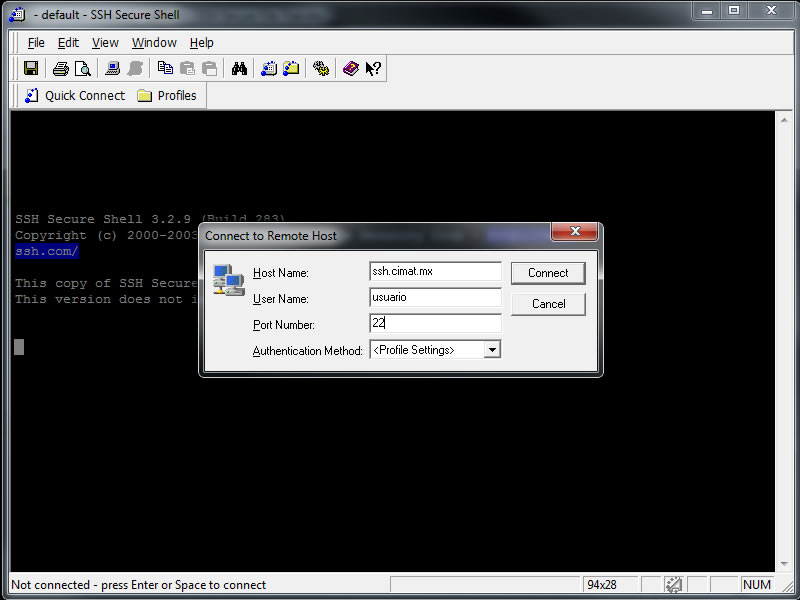The height and width of the screenshot is (600, 800).
Task: Open Print Preview from toolbar
Action: [83, 68]
